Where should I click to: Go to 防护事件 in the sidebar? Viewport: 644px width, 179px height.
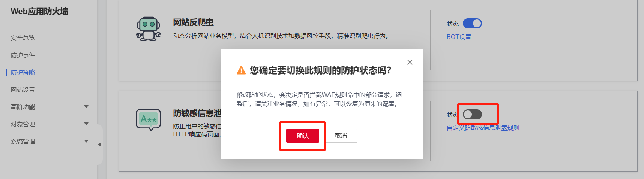23,55
